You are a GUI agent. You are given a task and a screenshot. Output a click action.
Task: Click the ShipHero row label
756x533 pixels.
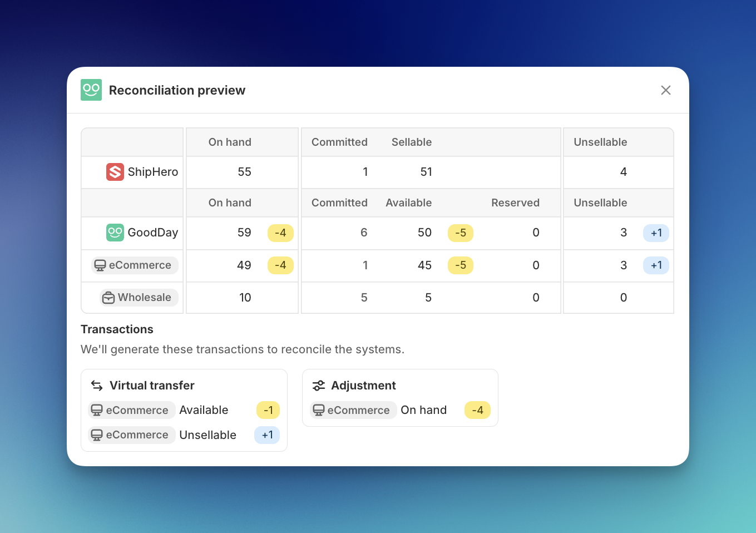[153, 172]
